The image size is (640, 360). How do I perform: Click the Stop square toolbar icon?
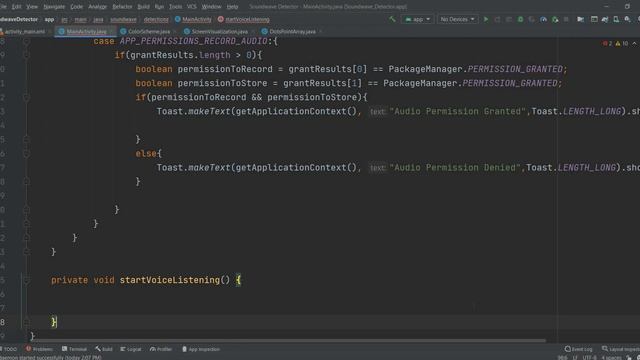566,19
